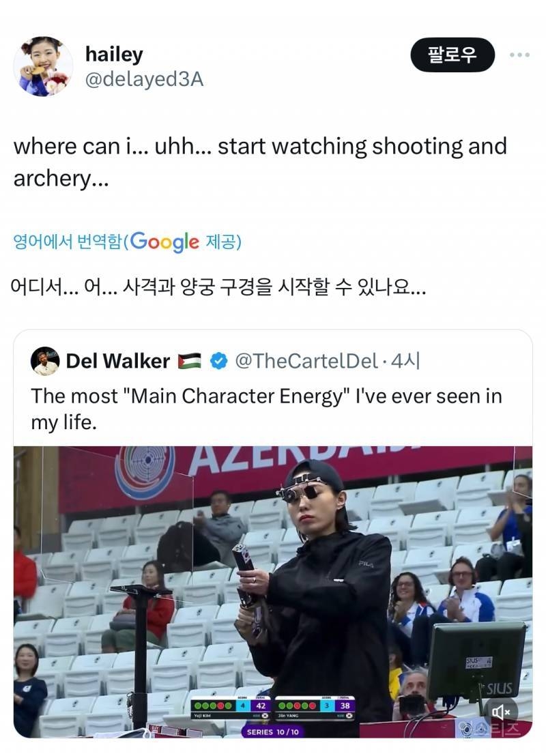Open the three-dot more options menu
This screenshot has height=756, width=546.
[519, 55]
